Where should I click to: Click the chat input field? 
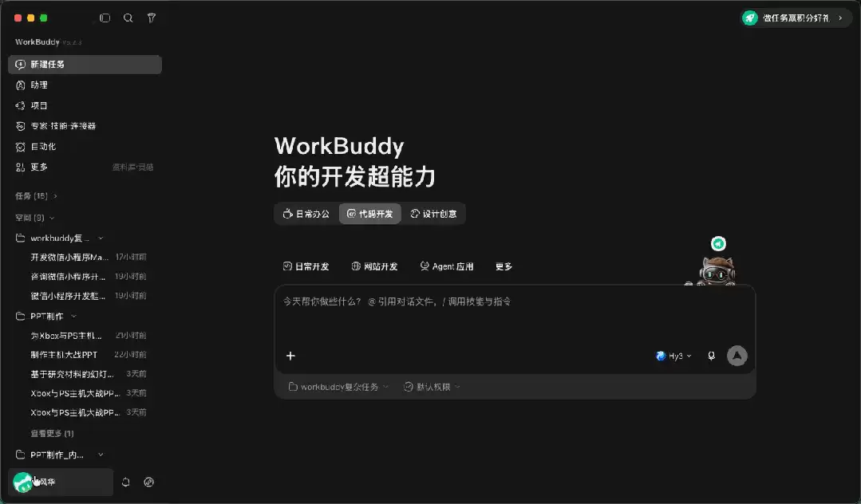pyautogui.click(x=515, y=316)
